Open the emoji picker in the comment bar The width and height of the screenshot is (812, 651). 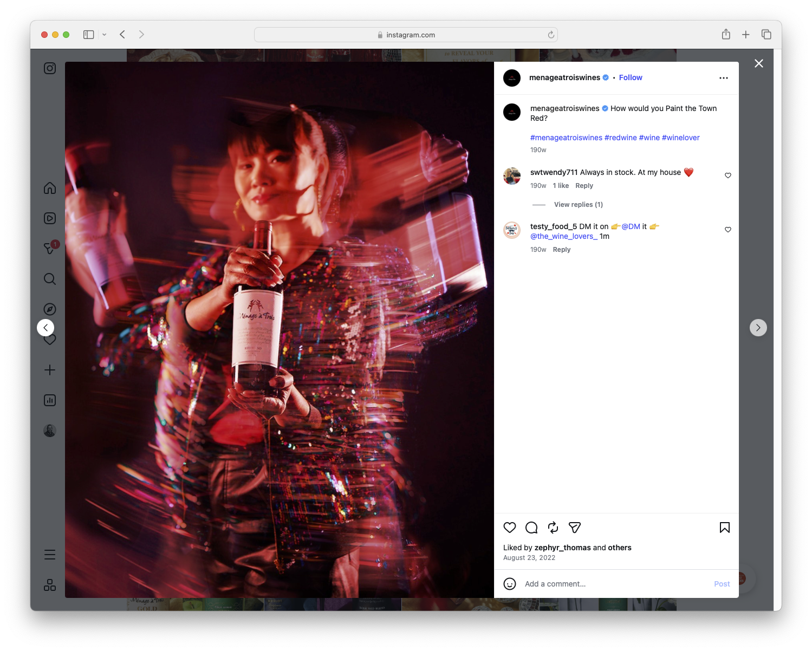510,584
